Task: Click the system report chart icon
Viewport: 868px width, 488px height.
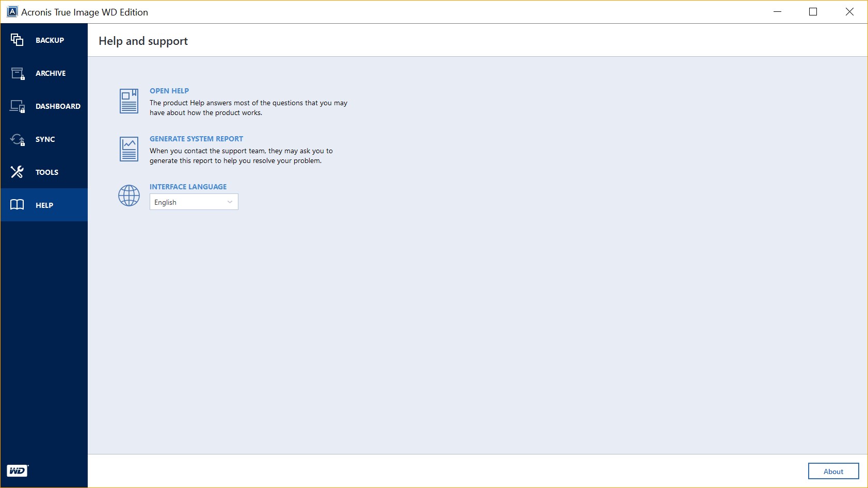Action: point(129,149)
